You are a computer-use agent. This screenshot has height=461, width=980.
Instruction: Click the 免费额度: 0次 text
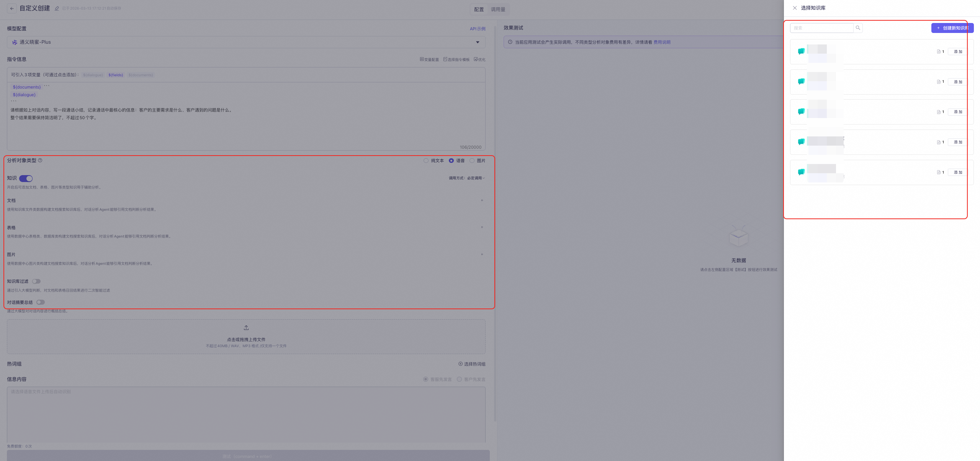tap(20, 446)
